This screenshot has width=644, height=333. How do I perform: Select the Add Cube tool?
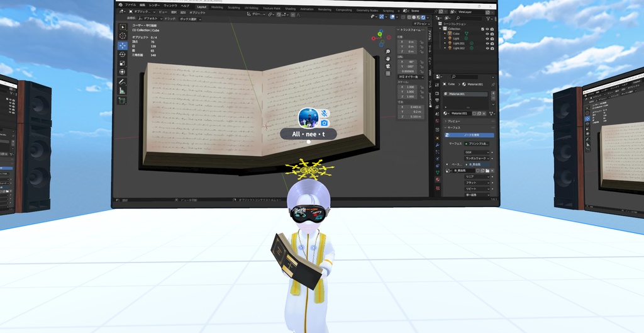tap(123, 100)
